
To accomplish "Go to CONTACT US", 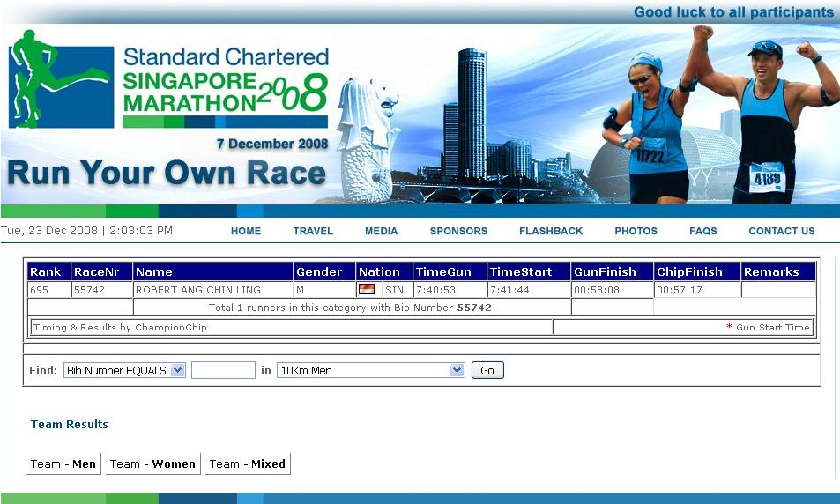I will click(782, 231).
